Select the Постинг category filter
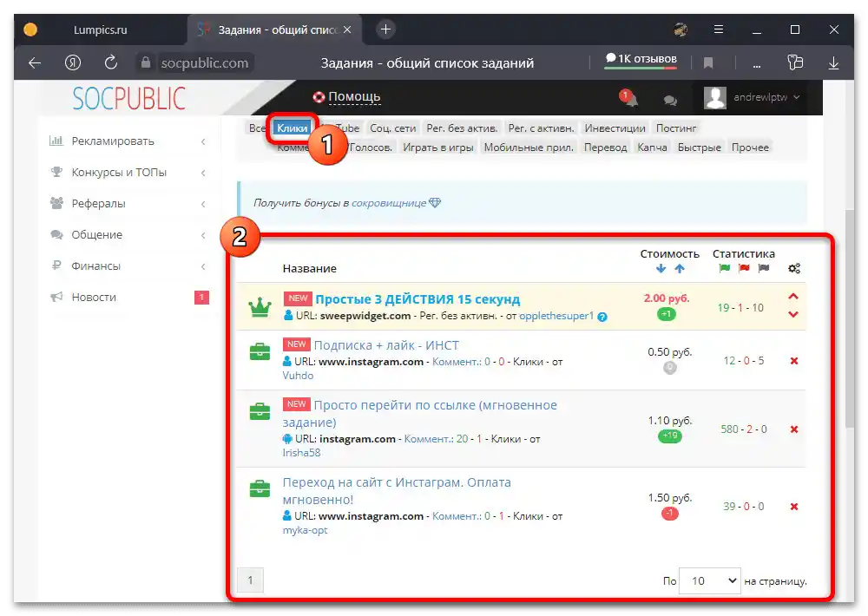The image size is (868, 616). pyautogui.click(x=676, y=128)
